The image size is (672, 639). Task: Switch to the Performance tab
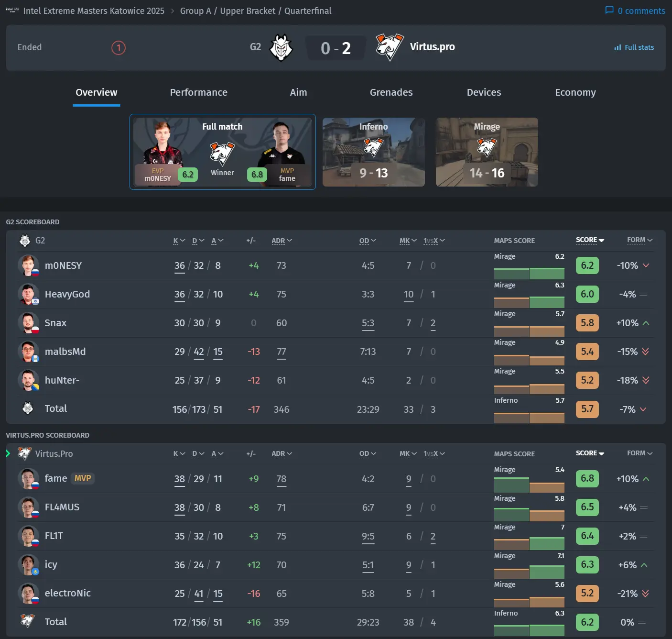pyautogui.click(x=199, y=92)
